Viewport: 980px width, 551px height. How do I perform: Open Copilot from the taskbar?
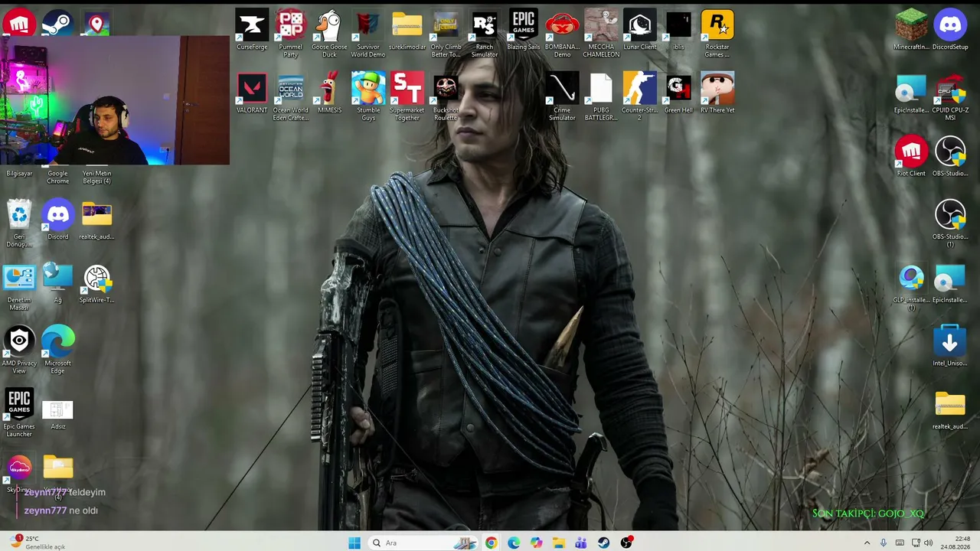[536, 543]
